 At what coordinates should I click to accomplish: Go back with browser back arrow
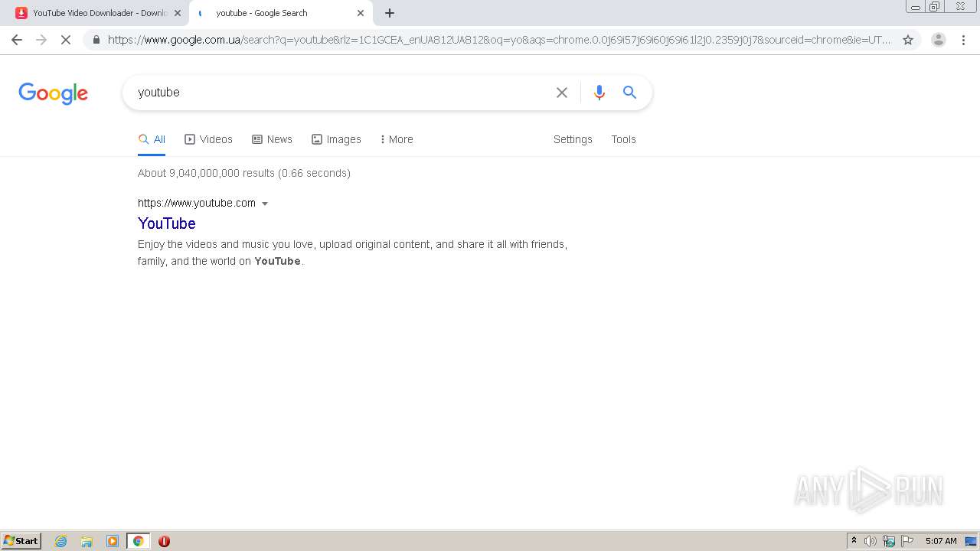(17, 40)
